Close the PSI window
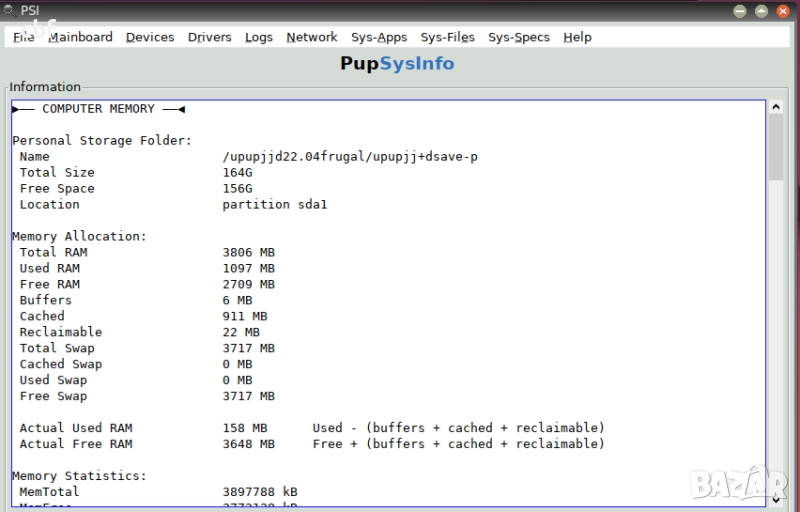 pyautogui.click(x=783, y=11)
